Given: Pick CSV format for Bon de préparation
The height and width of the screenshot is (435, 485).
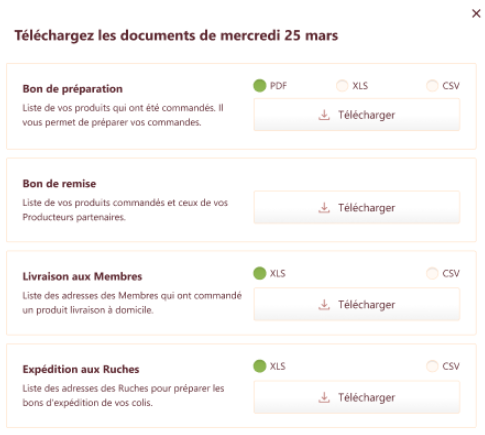Looking at the screenshot, I should pos(432,86).
